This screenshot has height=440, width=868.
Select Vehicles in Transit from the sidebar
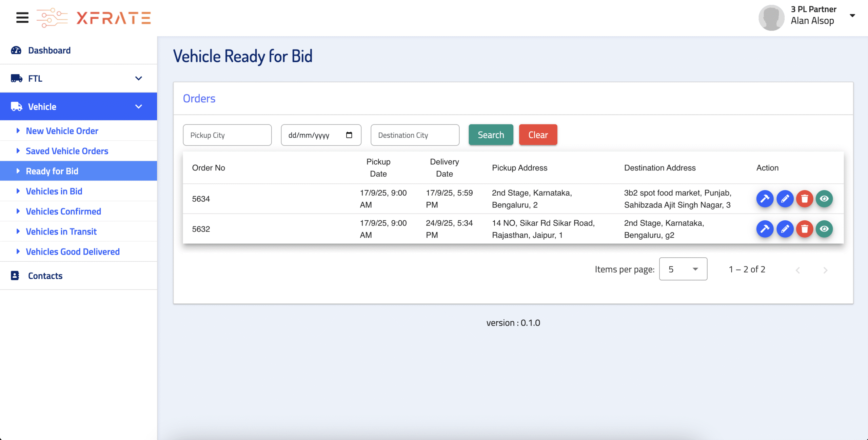click(x=61, y=231)
